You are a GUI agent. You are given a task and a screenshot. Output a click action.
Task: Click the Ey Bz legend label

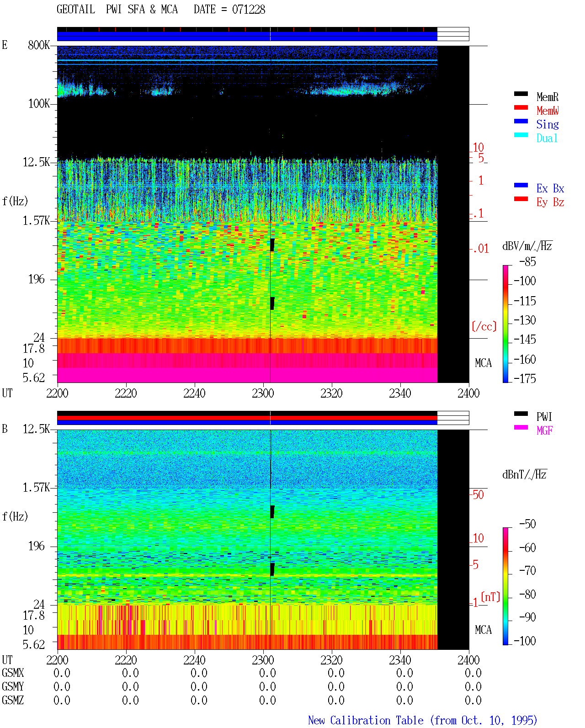[550, 202]
